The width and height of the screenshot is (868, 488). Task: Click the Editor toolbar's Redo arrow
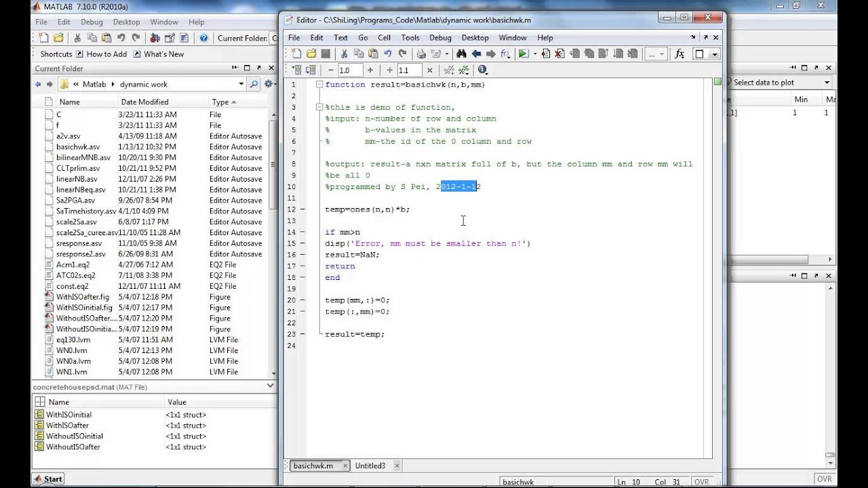pos(403,54)
